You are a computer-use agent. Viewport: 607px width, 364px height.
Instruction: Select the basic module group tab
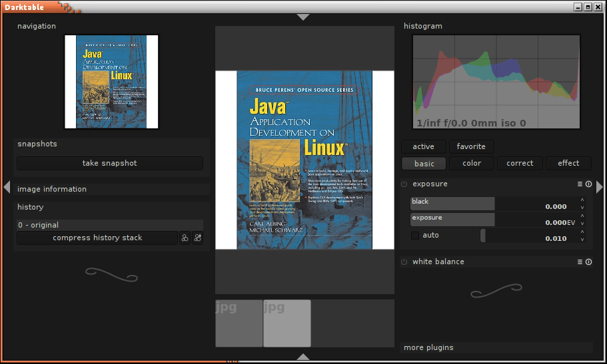pos(424,164)
